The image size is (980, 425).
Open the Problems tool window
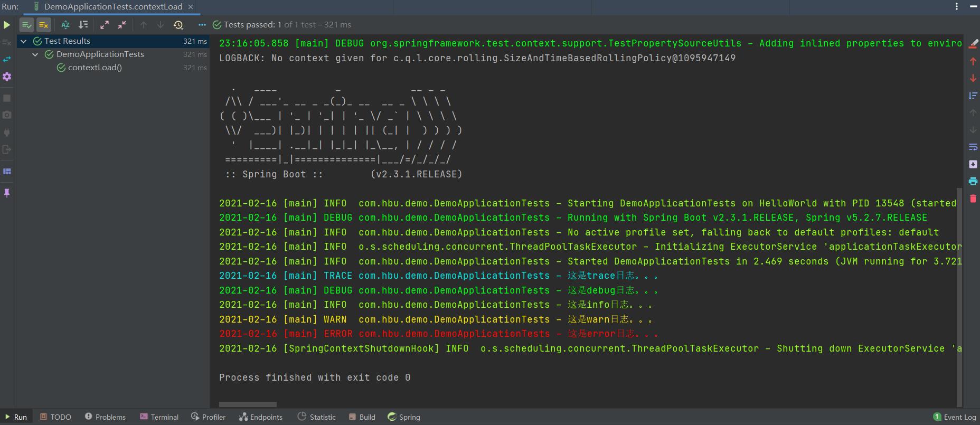(105, 417)
